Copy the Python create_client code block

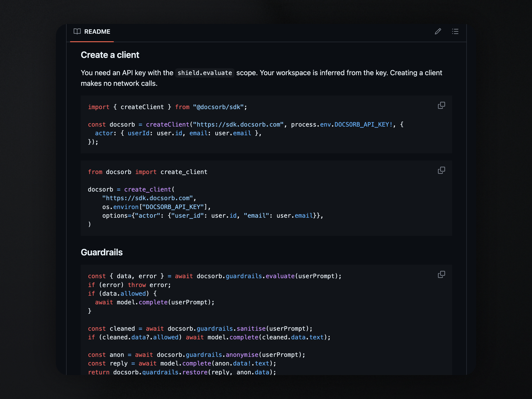tap(441, 171)
